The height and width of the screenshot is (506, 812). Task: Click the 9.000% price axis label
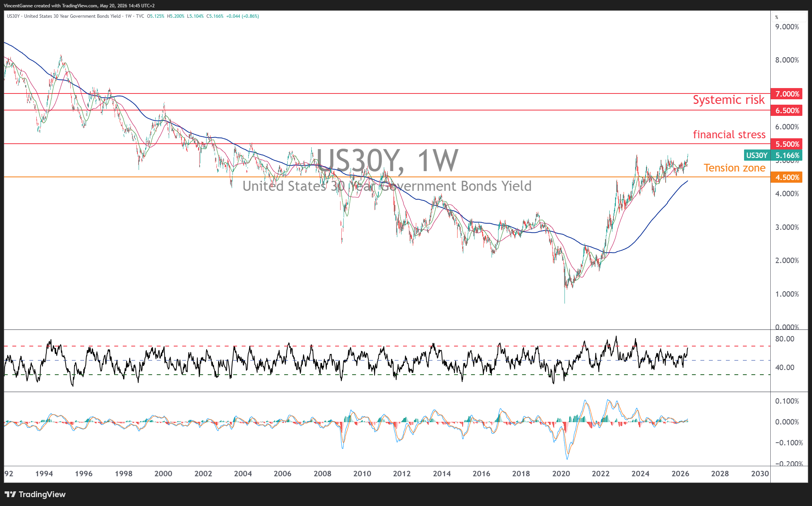(x=787, y=27)
